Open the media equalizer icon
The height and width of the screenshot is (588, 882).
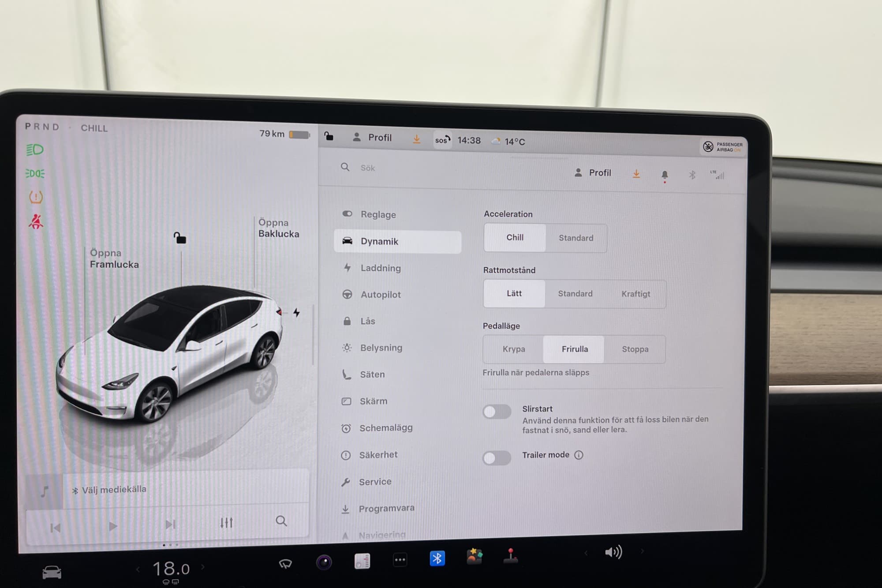click(226, 523)
